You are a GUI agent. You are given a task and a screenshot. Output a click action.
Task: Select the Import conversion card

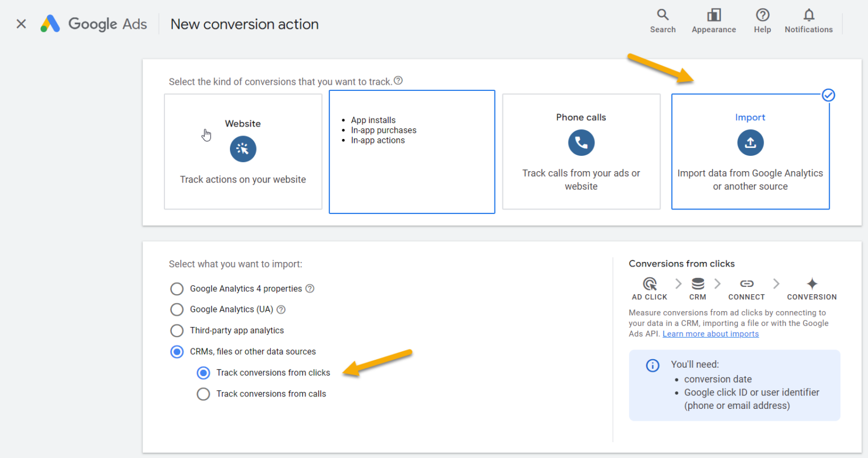[x=750, y=151]
